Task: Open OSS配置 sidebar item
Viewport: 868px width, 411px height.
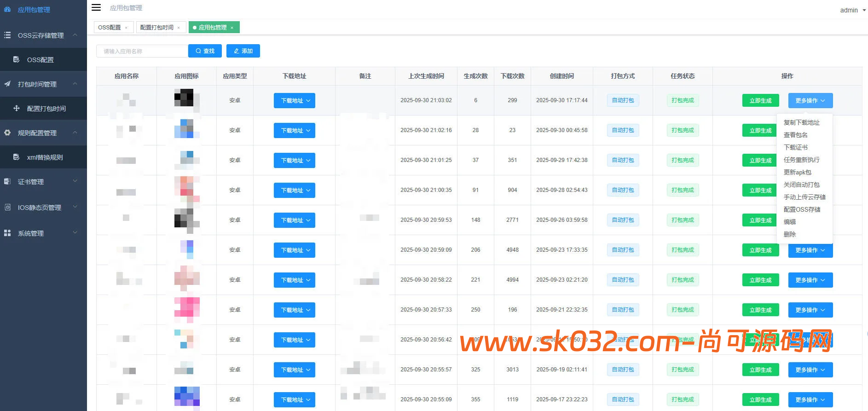Action: click(43, 60)
